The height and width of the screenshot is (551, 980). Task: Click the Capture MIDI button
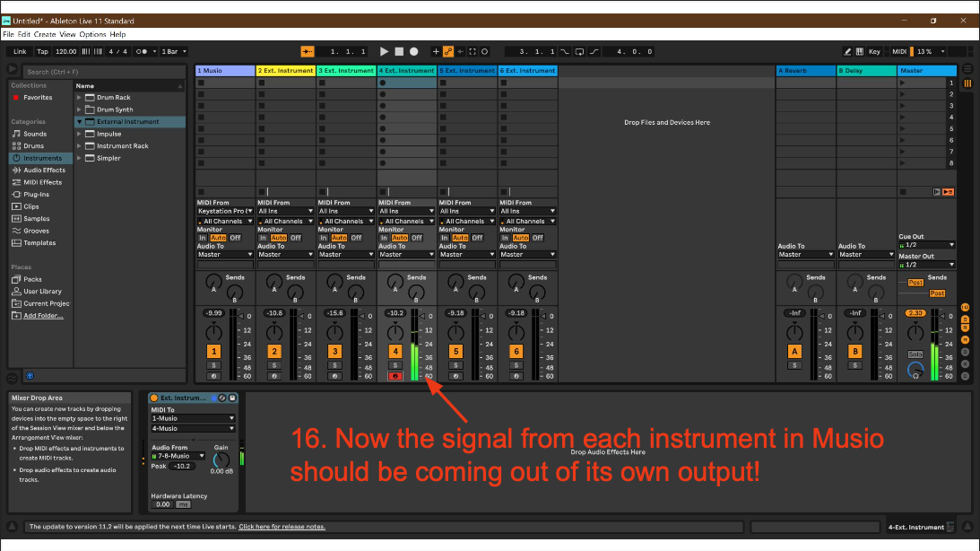click(x=473, y=52)
